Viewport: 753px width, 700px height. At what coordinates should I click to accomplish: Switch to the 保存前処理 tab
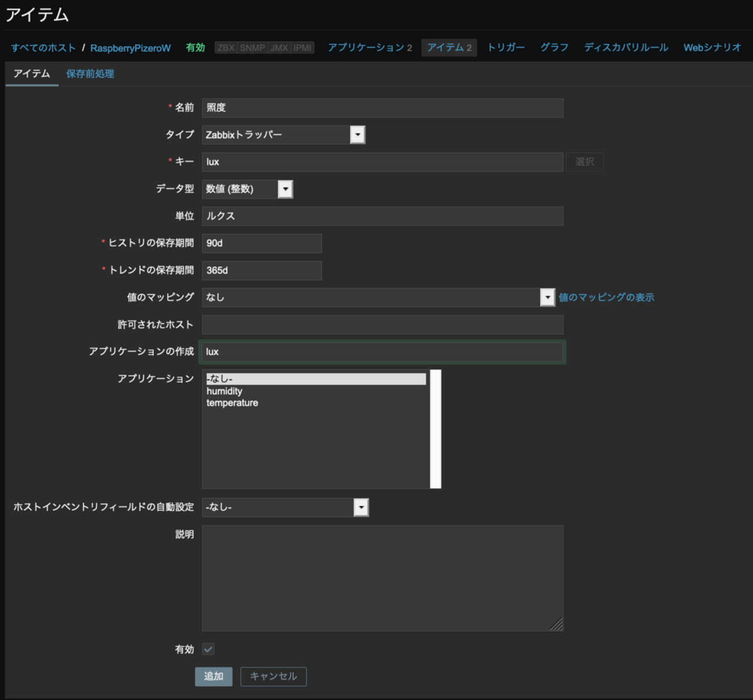(90, 74)
